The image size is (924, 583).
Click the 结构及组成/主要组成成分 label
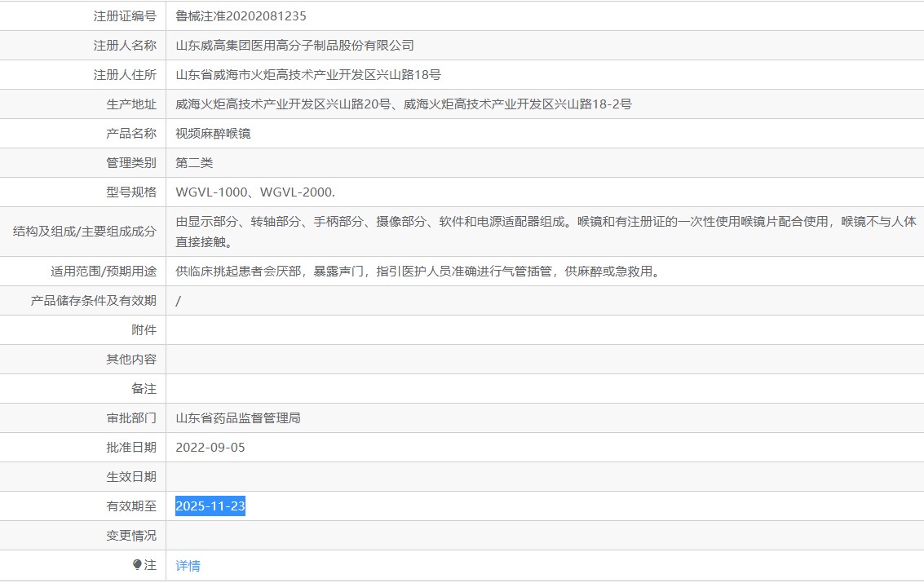tap(85, 232)
